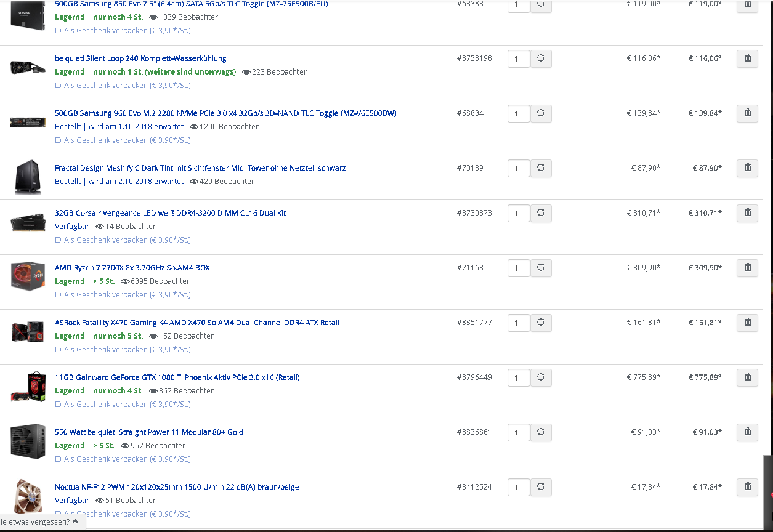The height and width of the screenshot is (532, 773).
Task: Update quantity of Samsung 960 Evo M.2
Action: (541, 114)
